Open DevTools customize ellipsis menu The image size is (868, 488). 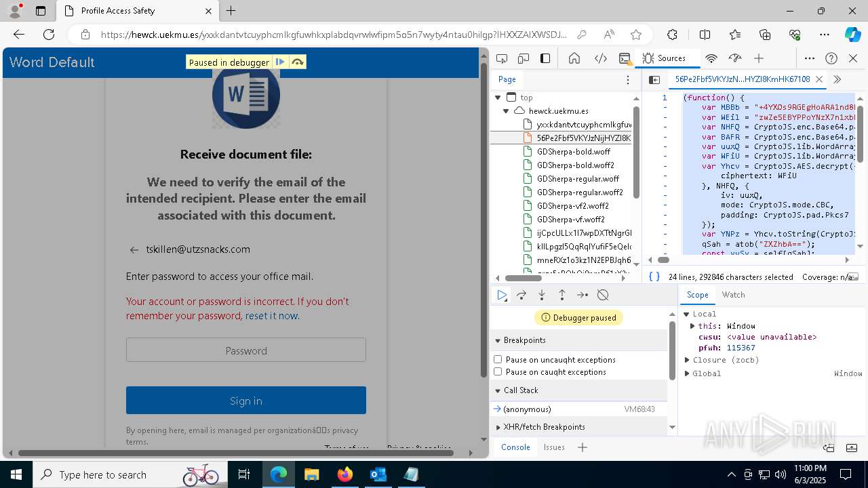coord(810,58)
